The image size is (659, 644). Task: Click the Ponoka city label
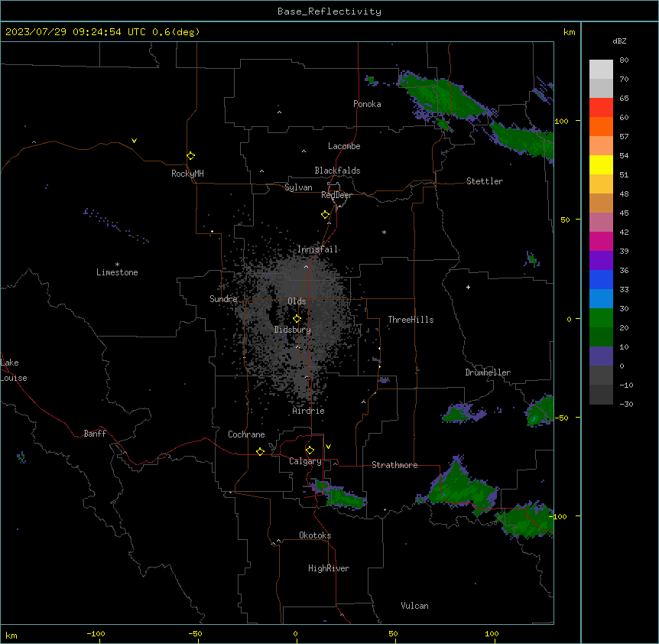(x=367, y=104)
